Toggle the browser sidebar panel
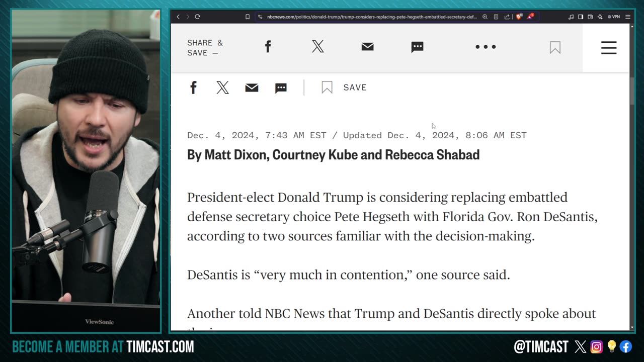Screen dimensions: 644x362 tap(581, 17)
